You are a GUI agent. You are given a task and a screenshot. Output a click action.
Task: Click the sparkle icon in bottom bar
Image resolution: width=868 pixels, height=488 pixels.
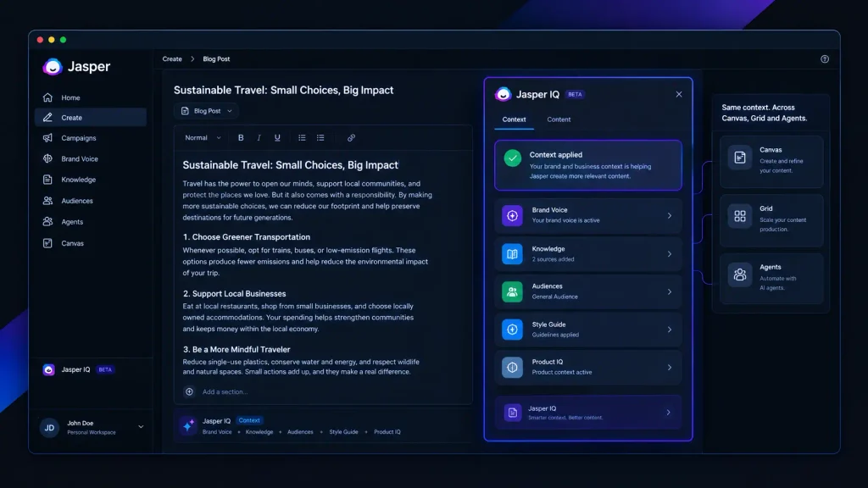(x=188, y=425)
